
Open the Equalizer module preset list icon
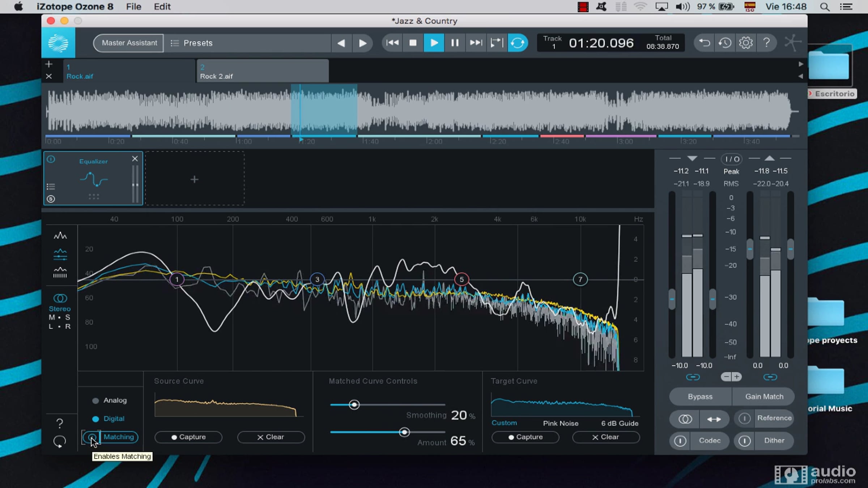[51, 187]
